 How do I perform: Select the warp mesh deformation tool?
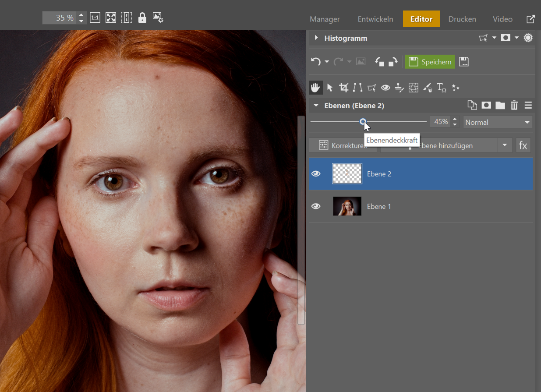413,88
